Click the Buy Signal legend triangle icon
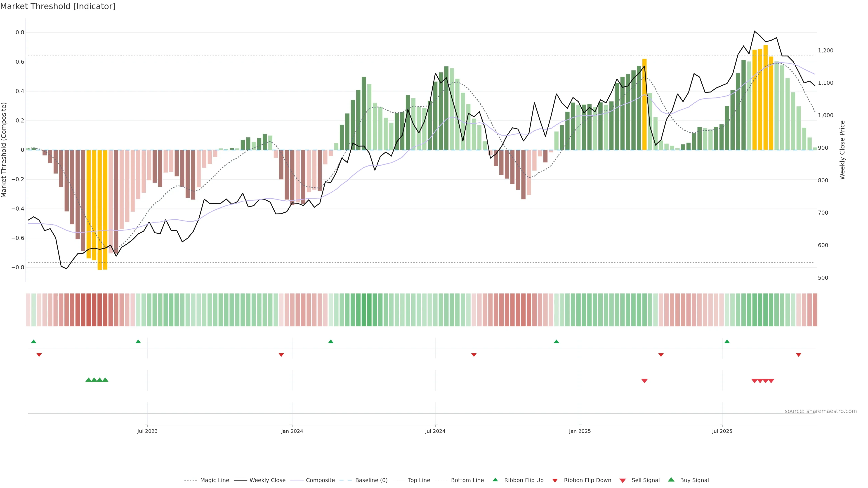This screenshot has width=868, height=488. coord(671,480)
